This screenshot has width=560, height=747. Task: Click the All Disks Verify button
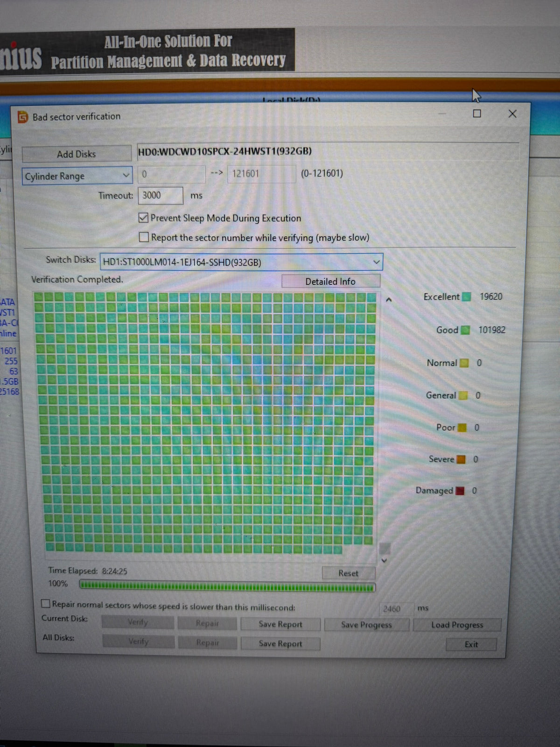tap(138, 641)
